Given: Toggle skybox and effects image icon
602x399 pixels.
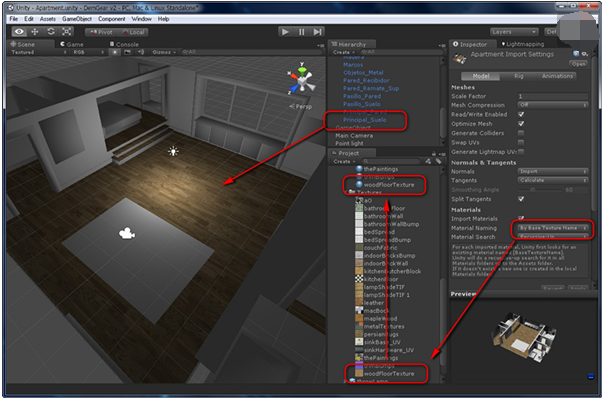Looking at the screenshot, I should [x=127, y=52].
